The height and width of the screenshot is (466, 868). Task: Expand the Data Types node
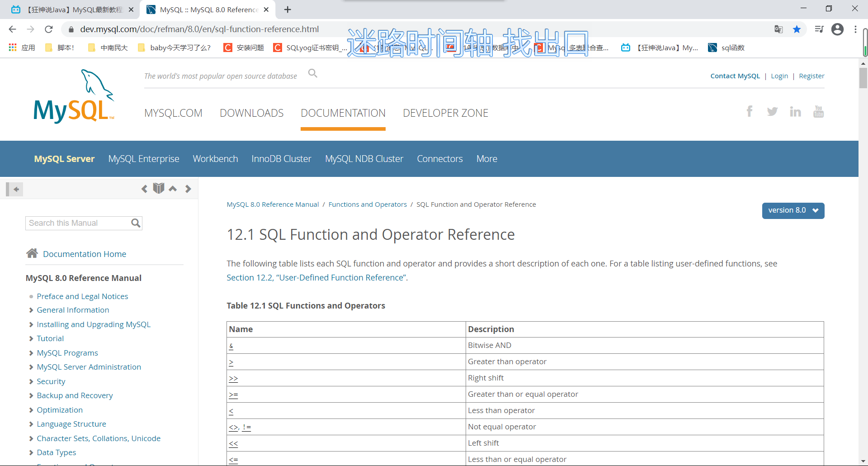[31, 453]
